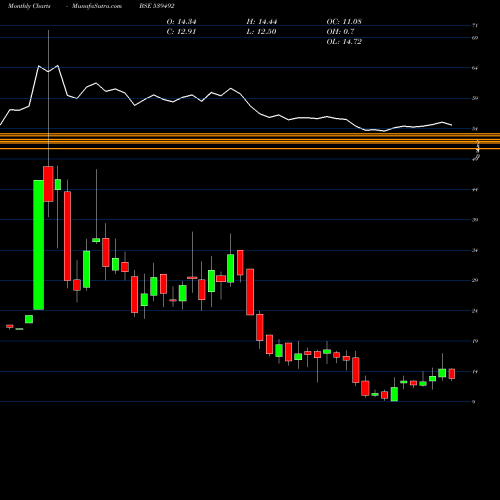
Task: Click the '14' price axis label
Action: [475, 372]
